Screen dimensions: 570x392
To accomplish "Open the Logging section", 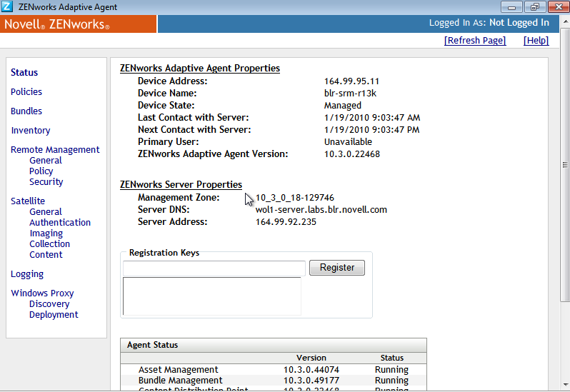I will click(x=27, y=273).
